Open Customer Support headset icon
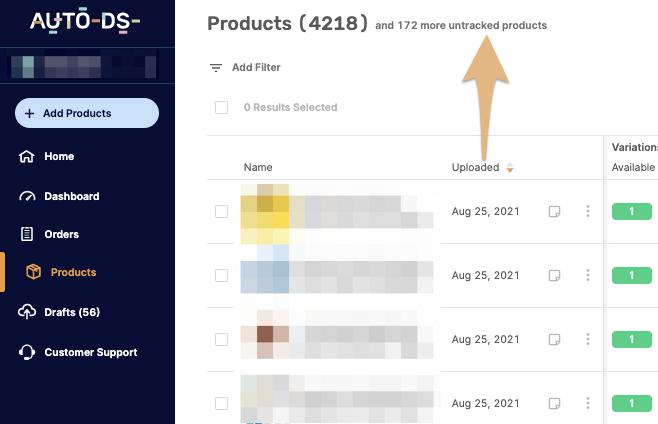The height and width of the screenshot is (424, 658). [27, 352]
